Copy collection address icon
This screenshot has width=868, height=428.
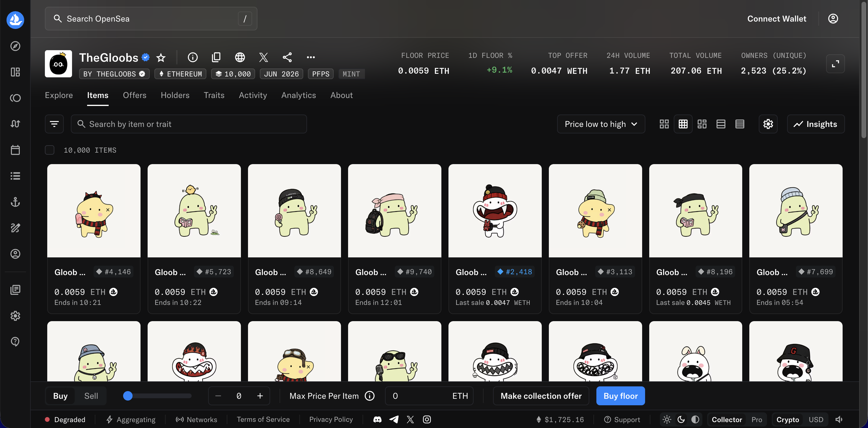(x=216, y=57)
